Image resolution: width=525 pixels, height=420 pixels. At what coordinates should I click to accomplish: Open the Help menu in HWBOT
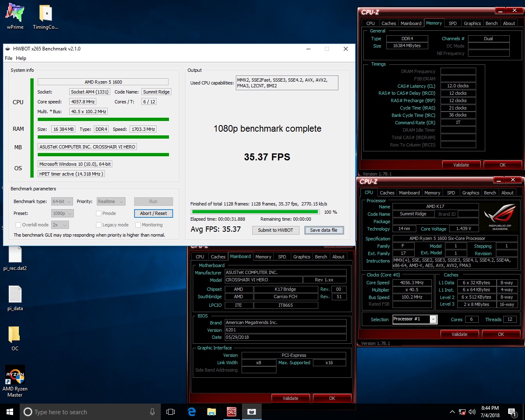coord(21,58)
